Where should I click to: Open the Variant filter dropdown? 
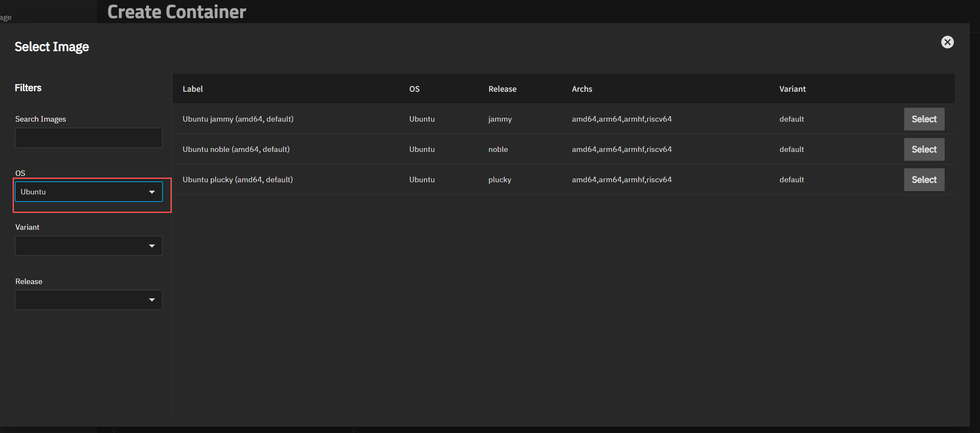coord(89,246)
